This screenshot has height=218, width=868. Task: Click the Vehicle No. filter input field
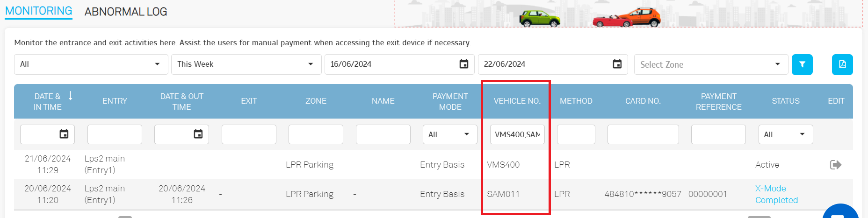(x=517, y=134)
